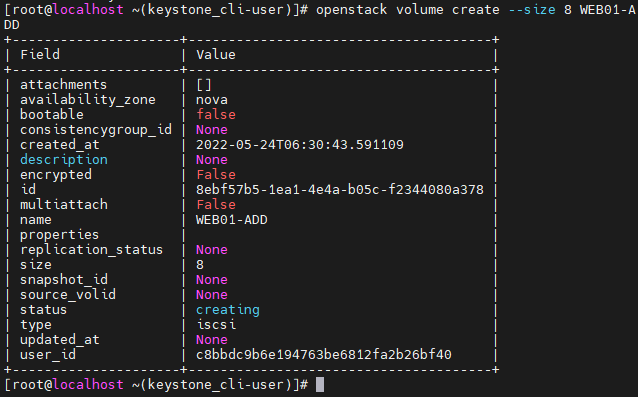Viewport: 638px width, 397px height.
Task: Click the '[]' attachments value
Action: pos(204,85)
